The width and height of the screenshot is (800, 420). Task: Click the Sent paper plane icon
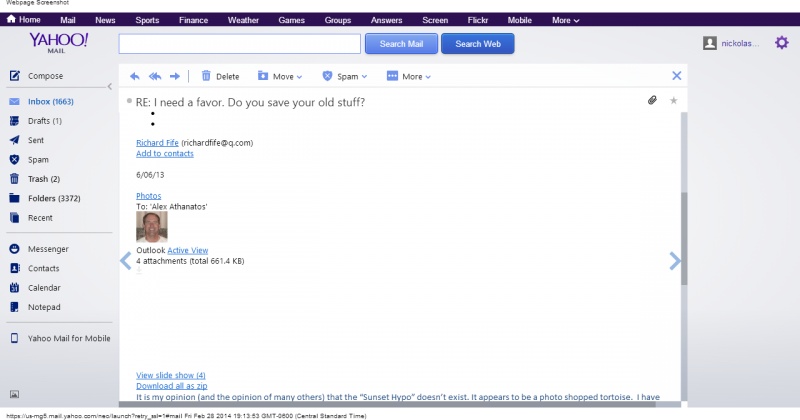click(x=14, y=140)
